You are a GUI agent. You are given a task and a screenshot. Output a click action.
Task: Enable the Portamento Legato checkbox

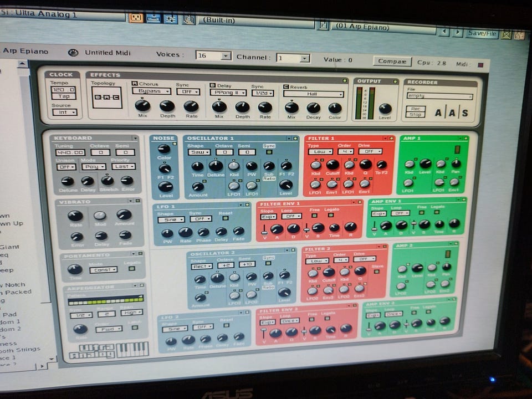[132, 268]
